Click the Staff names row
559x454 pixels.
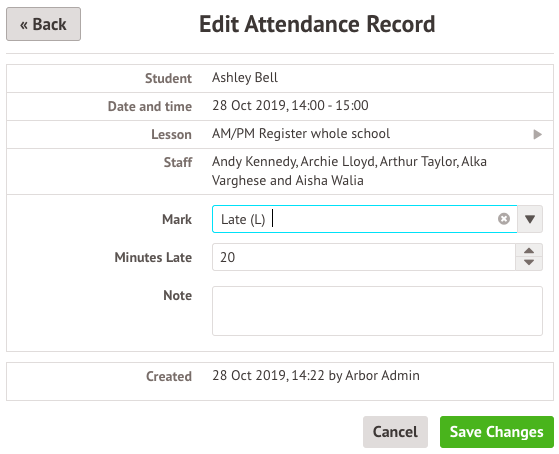pyautogui.click(x=280, y=172)
